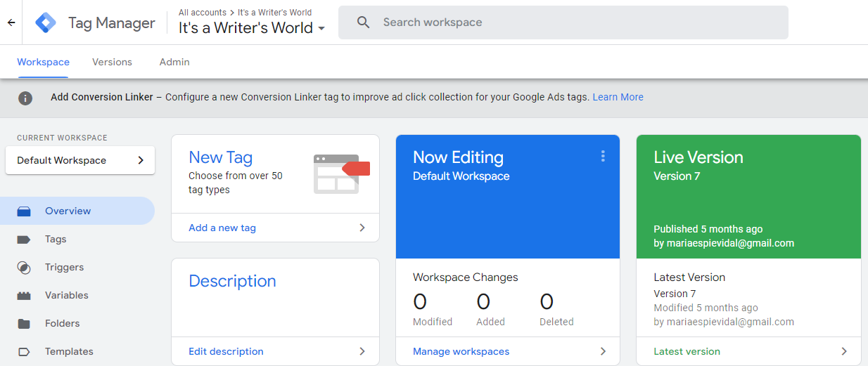Click the New Tag card heading
The image size is (868, 366).
pos(220,157)
